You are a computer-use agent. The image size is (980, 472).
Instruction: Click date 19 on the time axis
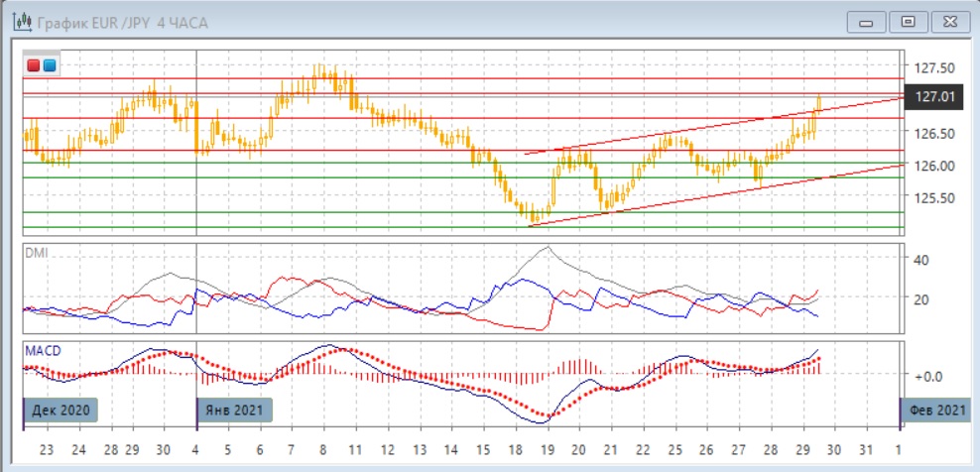548,448
